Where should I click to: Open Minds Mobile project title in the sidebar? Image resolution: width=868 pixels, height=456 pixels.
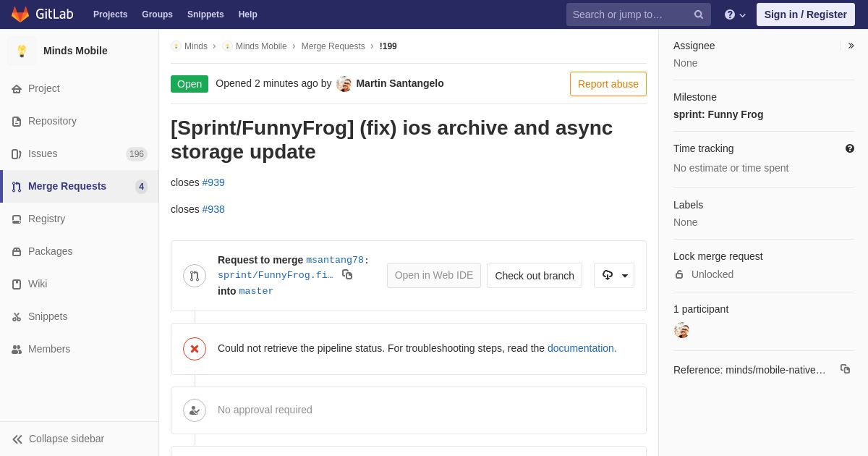[75, 51]
